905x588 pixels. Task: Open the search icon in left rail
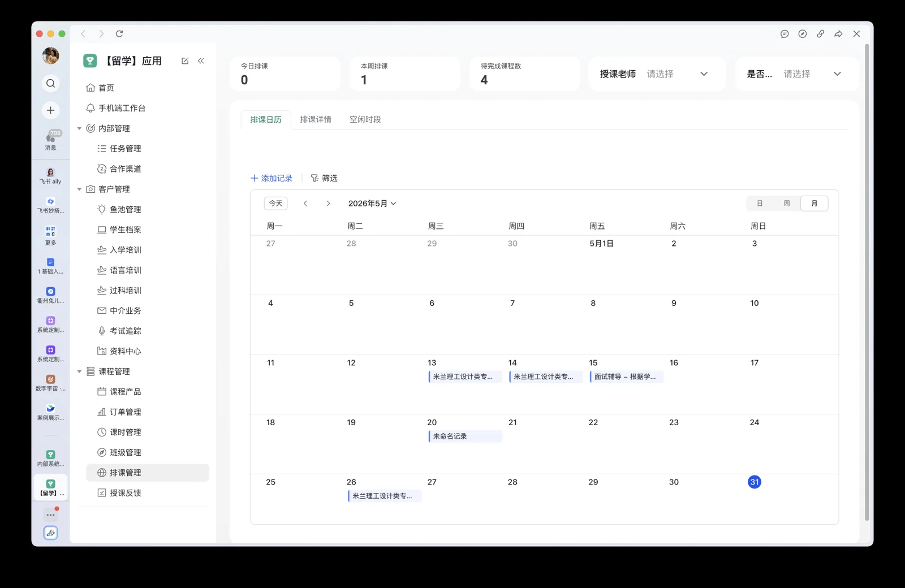(x=50, y=84)
